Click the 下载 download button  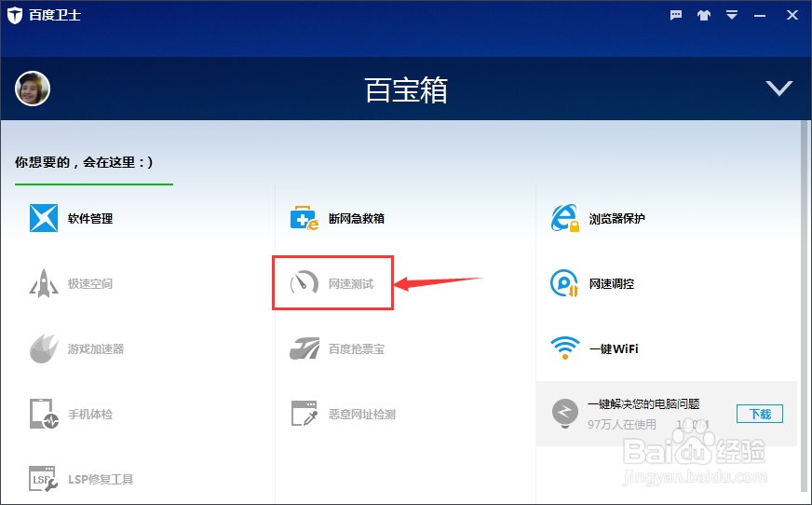[760, 414]
